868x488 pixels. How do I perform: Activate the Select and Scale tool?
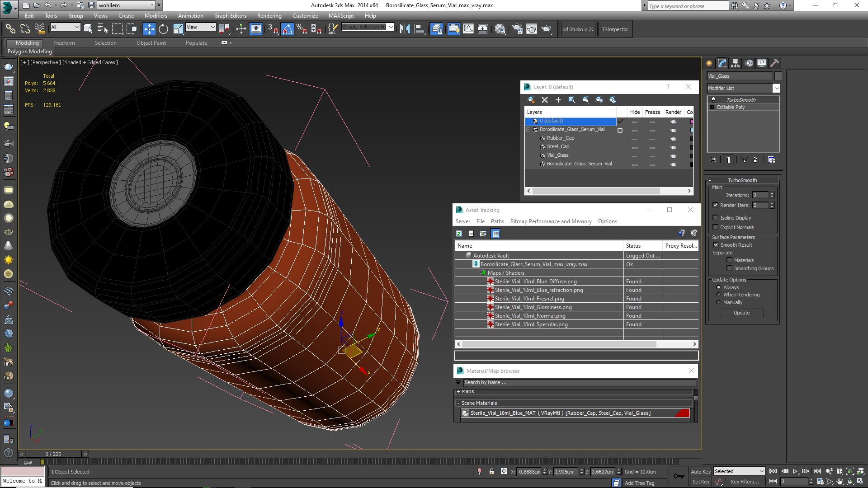coord(178,29)
